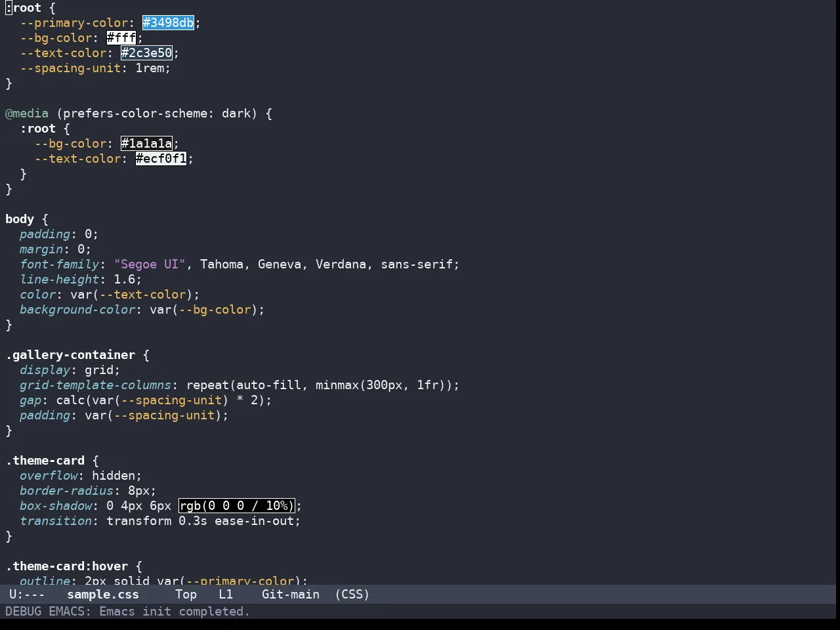Click the sample.css buffer name in mode line

103,595
